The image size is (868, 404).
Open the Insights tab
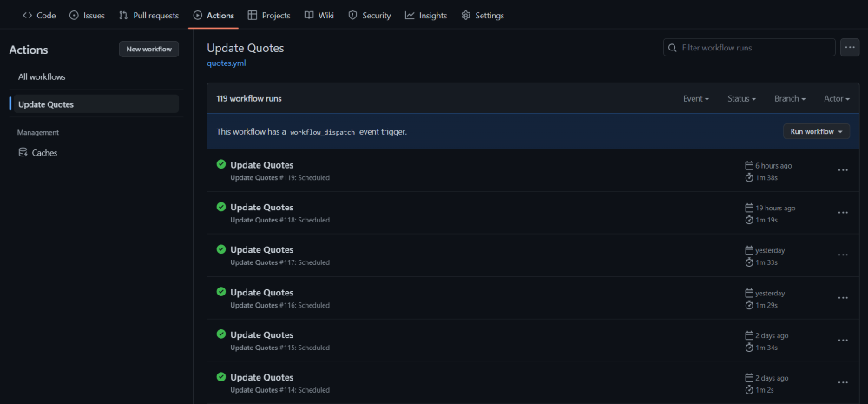[426, 16]
